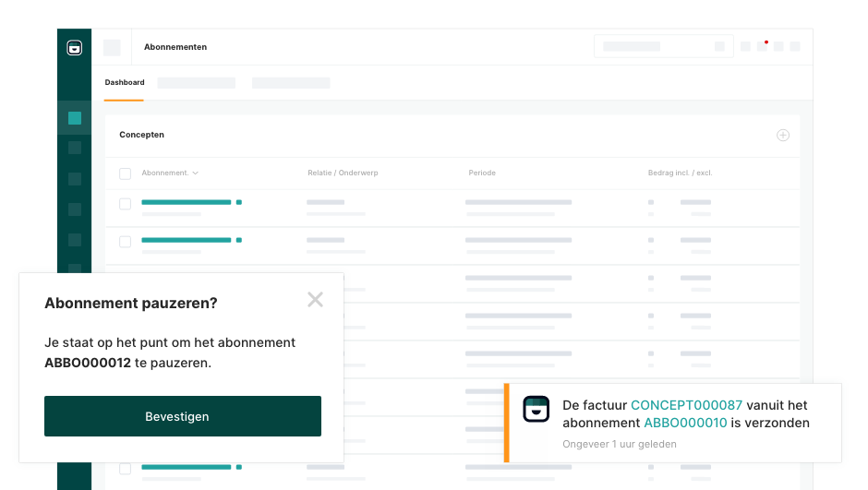Click the logo icon in the notification toast
The height and width of the screenshot is (490, 868).
tap(536, 409)
